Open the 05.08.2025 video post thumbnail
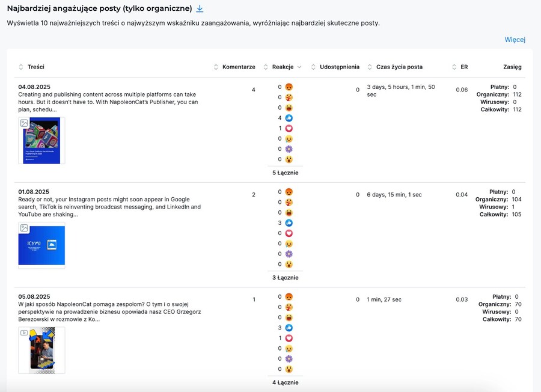Image resolution: width=541 pixels, height=392 pixels. coord(41,350)
